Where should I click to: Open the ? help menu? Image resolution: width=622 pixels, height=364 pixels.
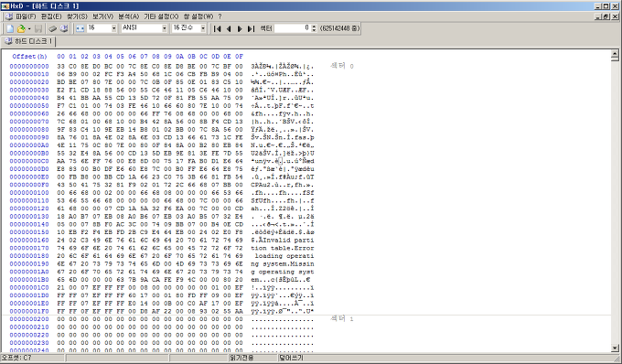(x=220, y=16)
